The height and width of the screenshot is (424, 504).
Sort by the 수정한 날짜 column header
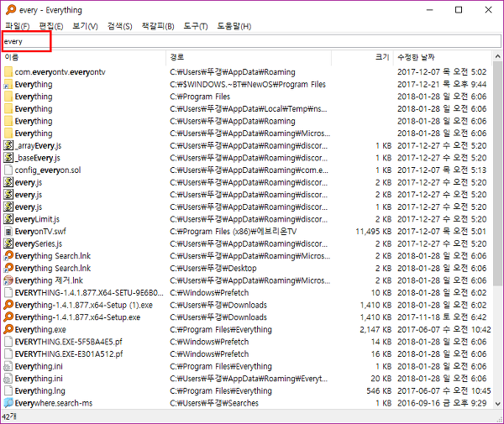pyautogui.click(x=443, y=57)
